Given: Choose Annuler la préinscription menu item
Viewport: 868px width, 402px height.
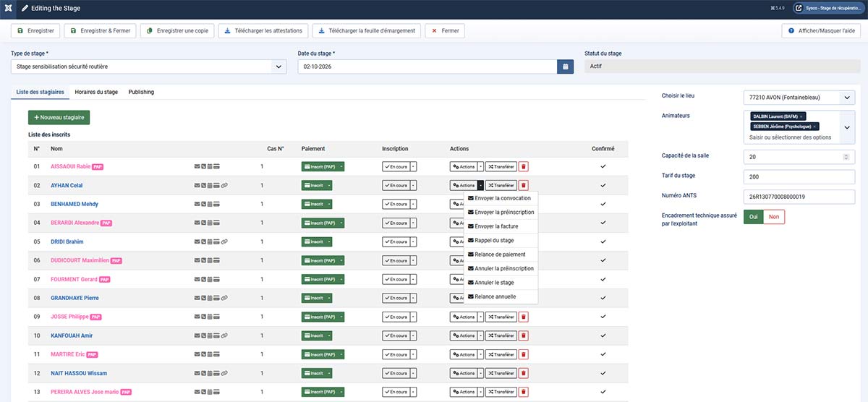Looking at the screenshot, I should tap(501, 268).
